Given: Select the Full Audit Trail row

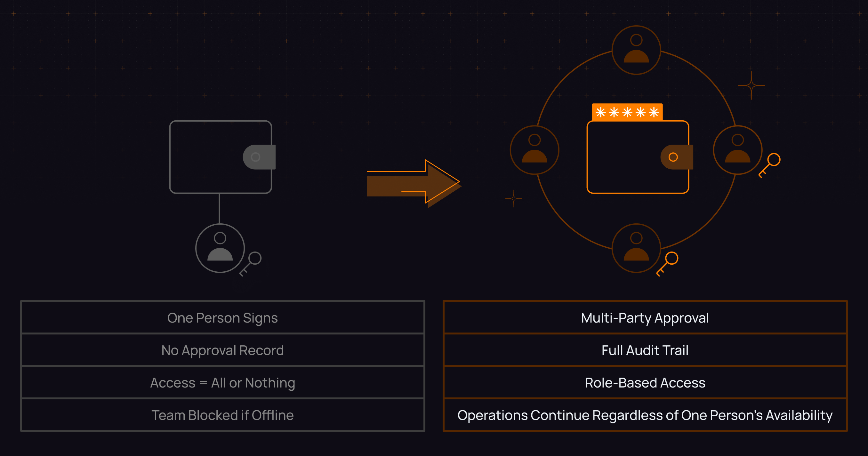Looking at the screenshot, I should pos(645,350).
